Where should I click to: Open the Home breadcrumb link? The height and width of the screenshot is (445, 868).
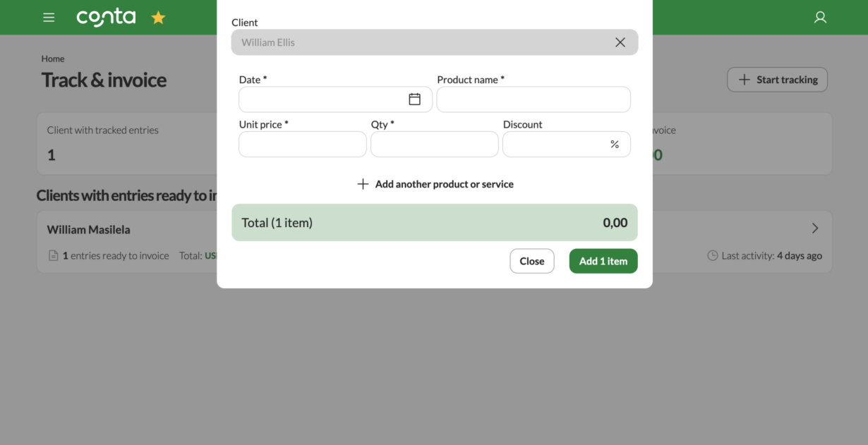pyautogui.click(x=52, y=58)
